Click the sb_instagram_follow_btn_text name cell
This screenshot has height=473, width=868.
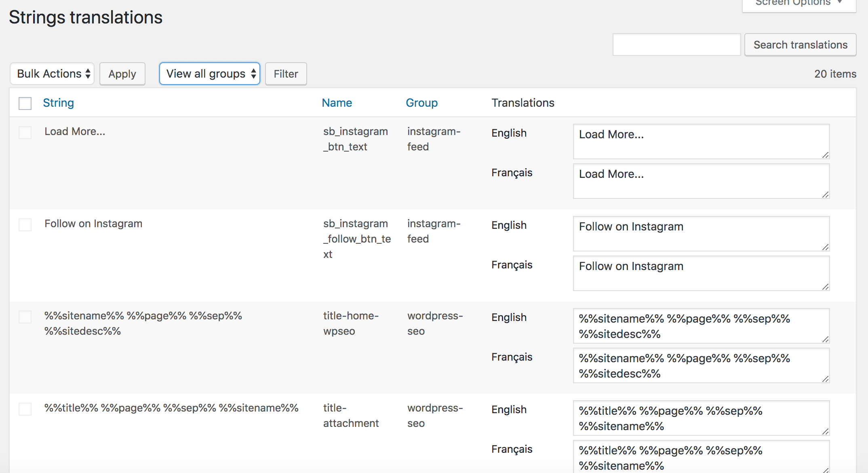(x=357, y=239)
